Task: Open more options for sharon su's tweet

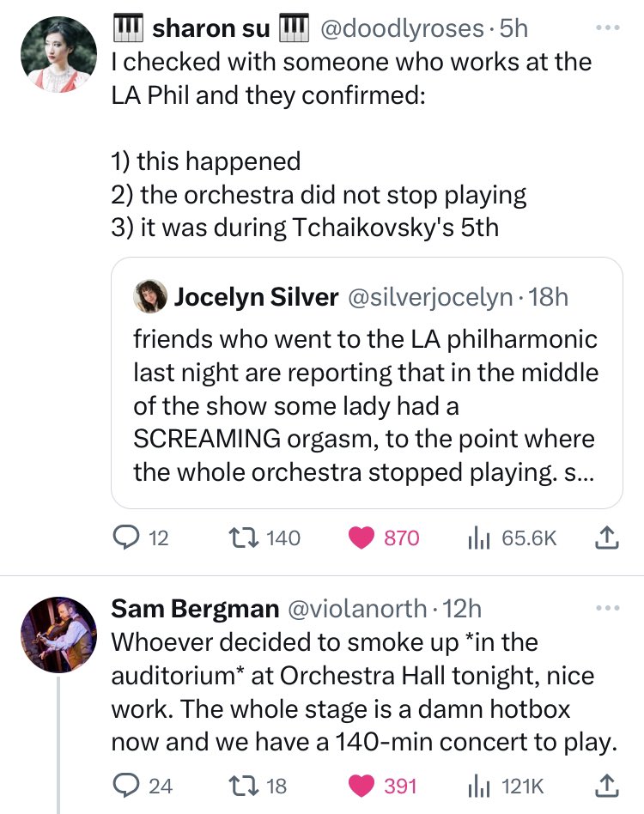Action: click(608, 27)
